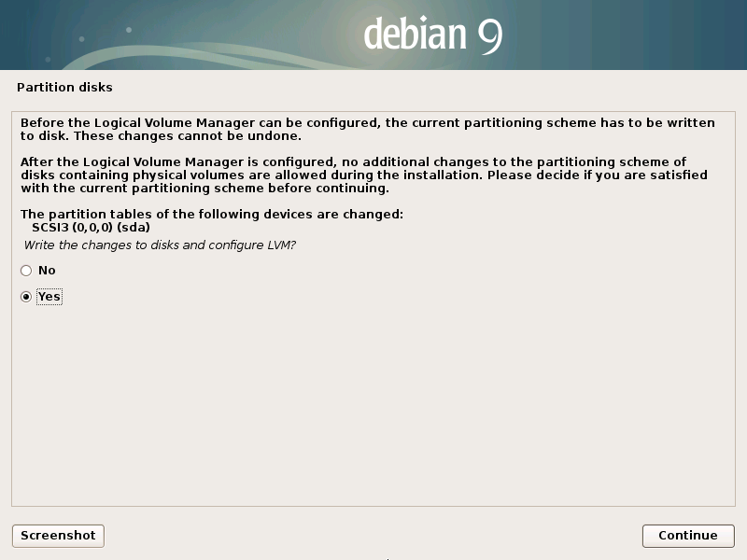Click the numeral 9 swirl logo
This screenshot has width=747, height=560.
[490, 36]
